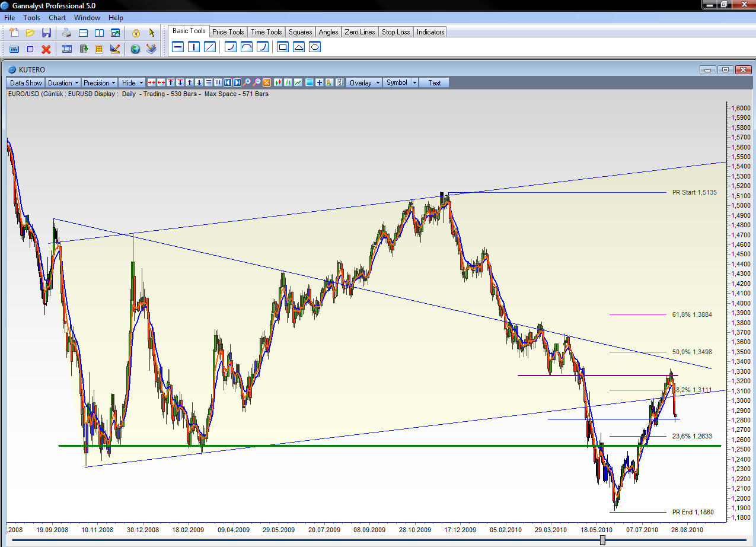Image resolution: width=756 pixels, height=547 pixels.
Task: Click the globe icon in toolbar
Action: coord(135,49)
